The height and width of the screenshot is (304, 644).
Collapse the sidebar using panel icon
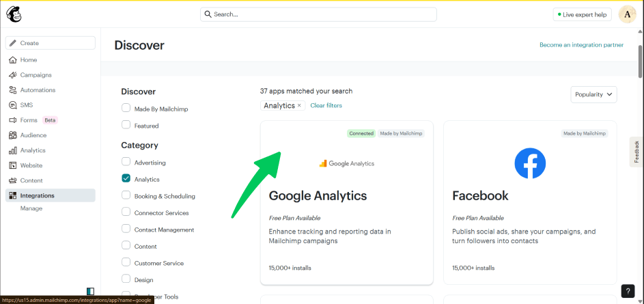pos(90,291)
